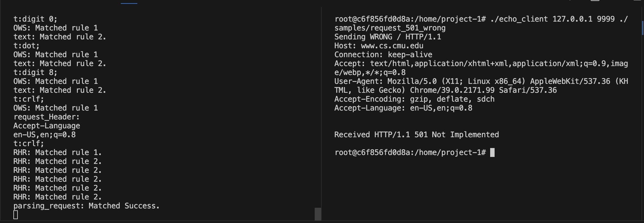Click the 'Accept-Encoding: gzip, deflate, sdch' line
Image resolution: width=644 pixels, height=223 pixels.
(414, 99)
